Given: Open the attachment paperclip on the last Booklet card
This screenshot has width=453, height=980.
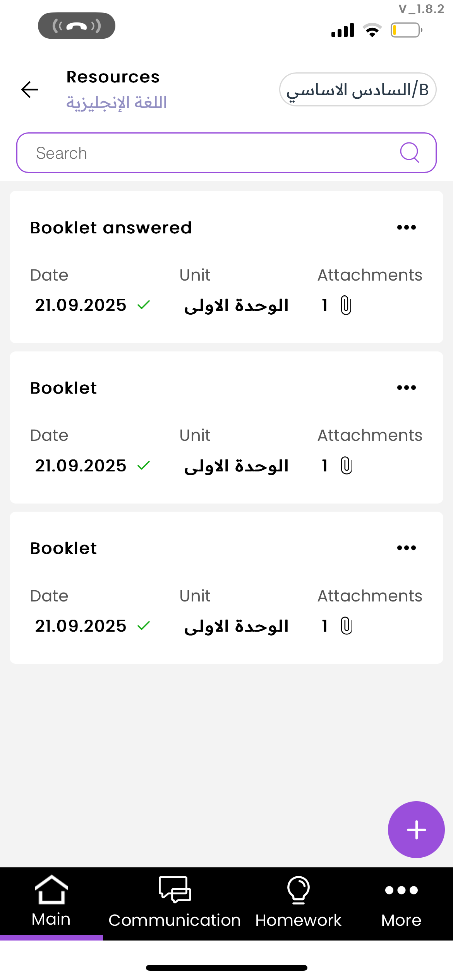Looking at the screenshot, I should point(346,626).
